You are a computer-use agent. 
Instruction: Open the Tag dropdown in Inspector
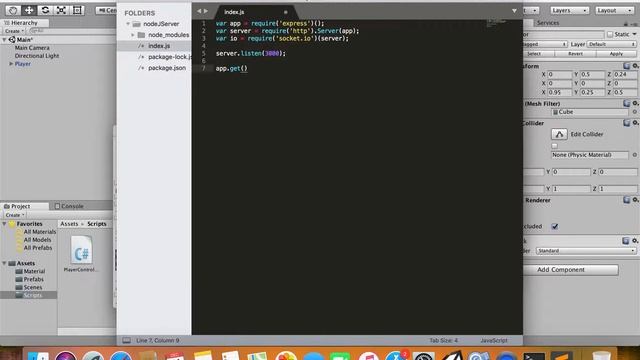pyautogui.click(x=545, y=44)
